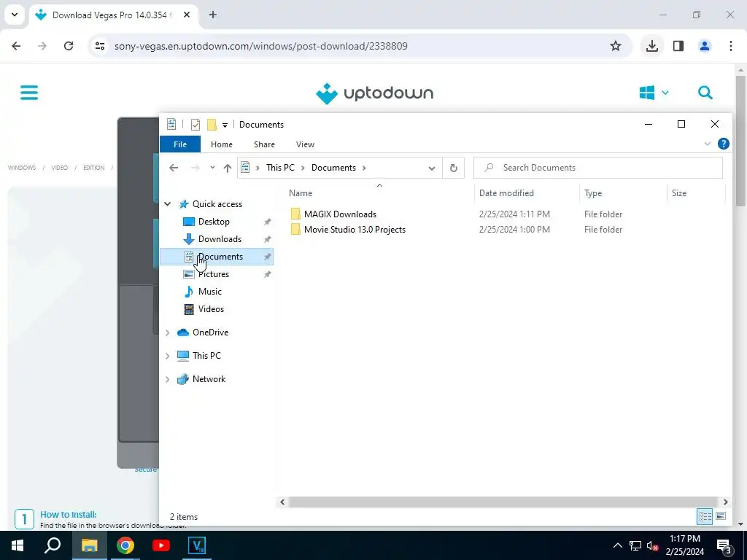Open Chrome three-dot menu

coord(731,46)
